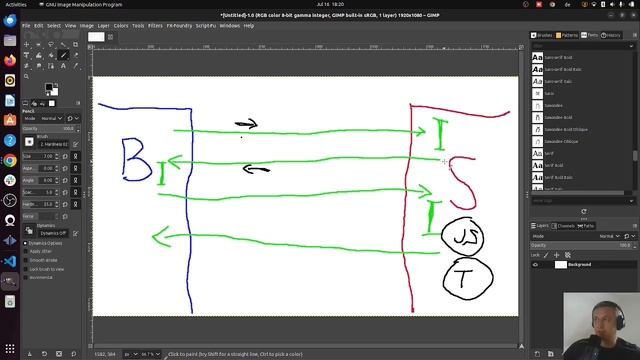The height and width of the screenshot is (360, 640).
Task: Open the Script-Fu menu
Action: (x=206, y=25)
